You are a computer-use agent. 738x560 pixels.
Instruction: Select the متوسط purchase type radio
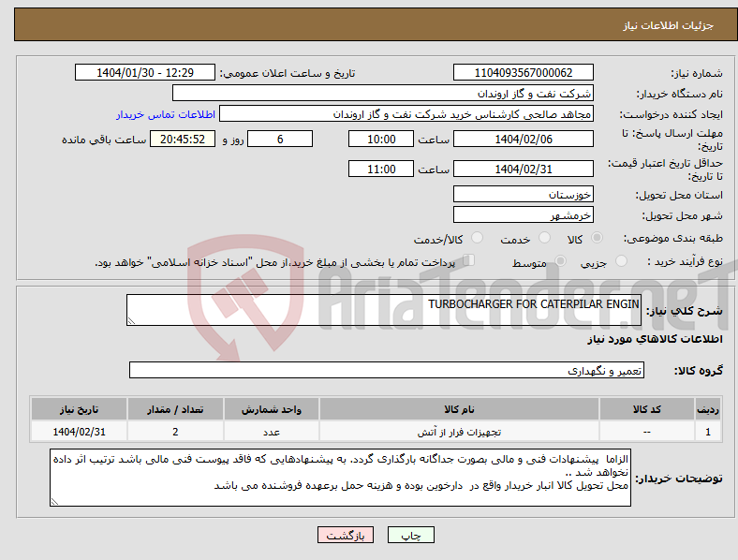click(560, 260)
